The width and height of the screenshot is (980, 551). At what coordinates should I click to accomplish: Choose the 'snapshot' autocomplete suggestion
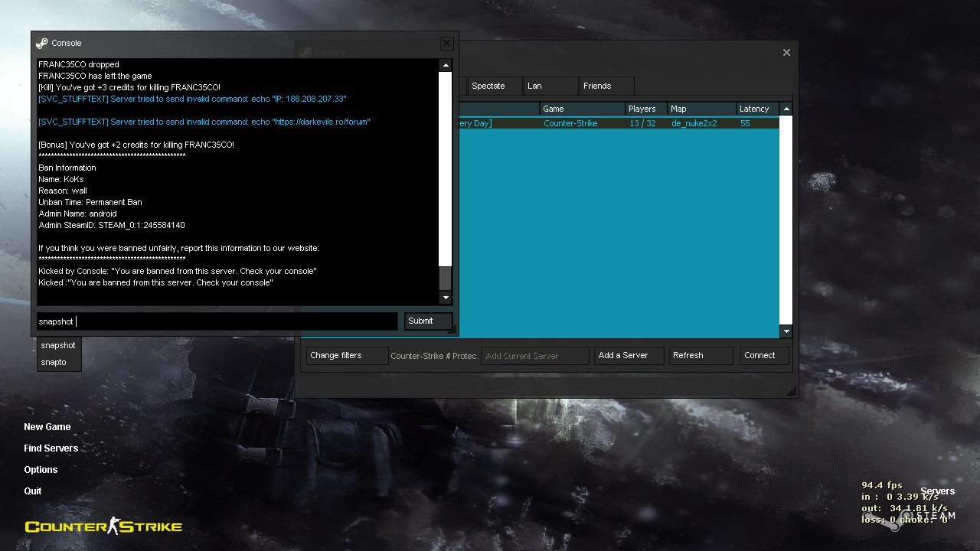click(59, 345)
